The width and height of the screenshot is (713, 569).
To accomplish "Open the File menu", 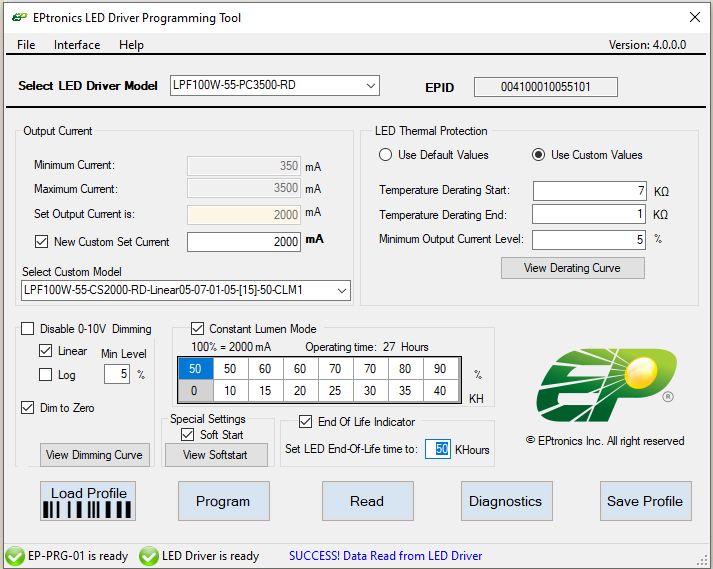I will coord(26,45).
